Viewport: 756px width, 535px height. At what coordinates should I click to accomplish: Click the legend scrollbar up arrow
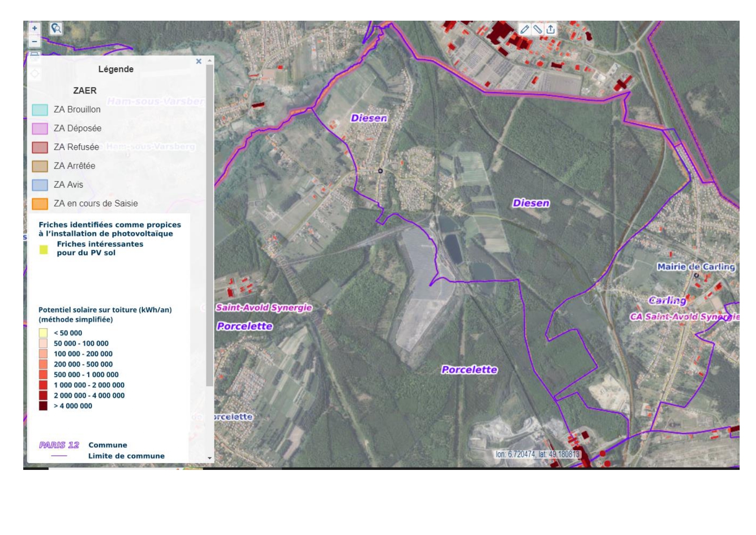tap(210, 60)
